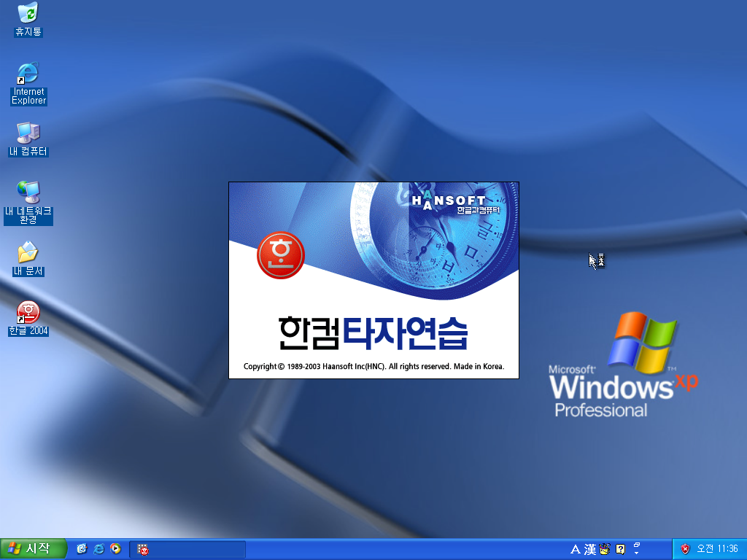
Task: Select the 내 컴퓨터 desktop icon
Action: (28, 139)
